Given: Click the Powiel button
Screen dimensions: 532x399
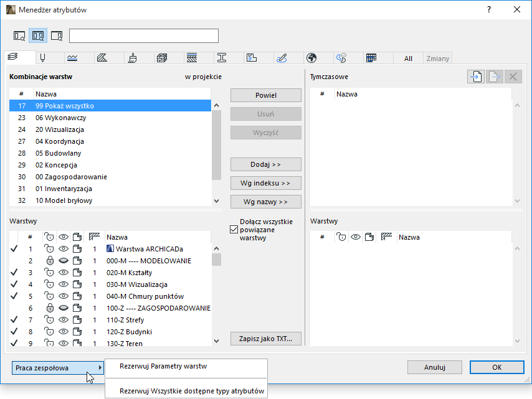Looking at the screenshot, I should (x=265, y=95).
